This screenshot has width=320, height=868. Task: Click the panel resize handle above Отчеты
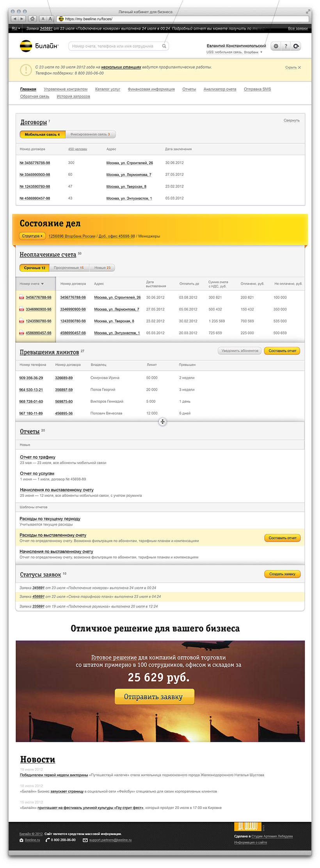coord(163,422)
